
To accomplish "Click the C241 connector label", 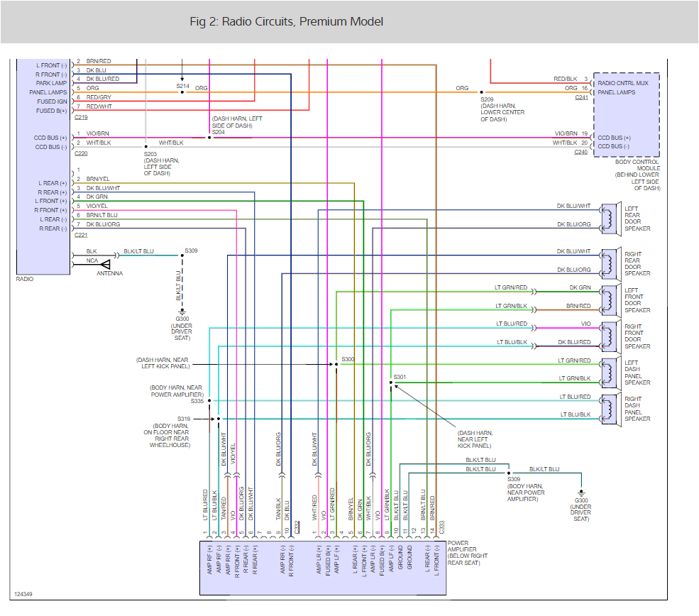I will (581, 97).
